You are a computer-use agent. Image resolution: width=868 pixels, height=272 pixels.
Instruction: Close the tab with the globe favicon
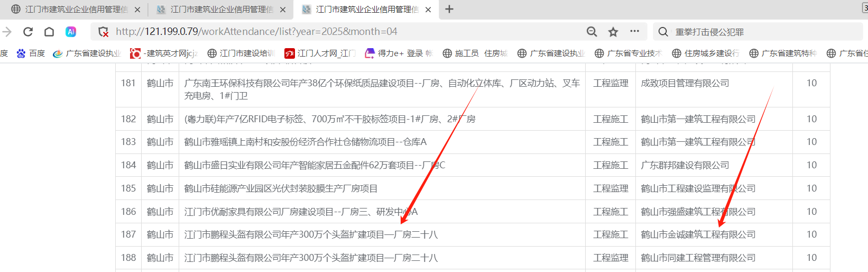click(x=137, y=10)
